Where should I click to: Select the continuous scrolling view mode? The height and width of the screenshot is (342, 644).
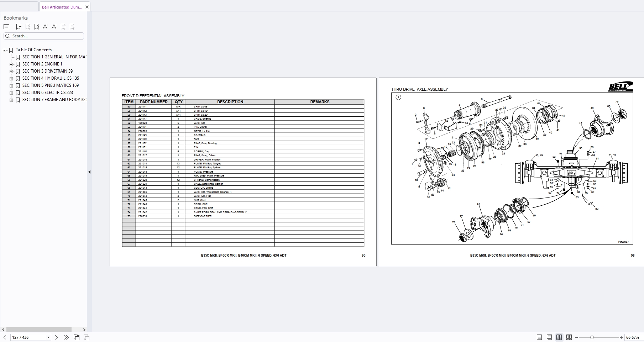pos(549,337)
